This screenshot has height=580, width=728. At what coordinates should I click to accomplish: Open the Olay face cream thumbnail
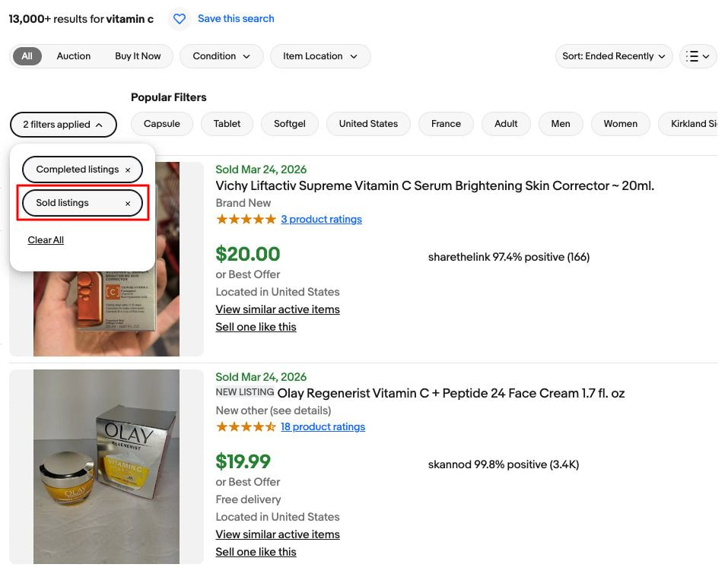pos(106,467)
